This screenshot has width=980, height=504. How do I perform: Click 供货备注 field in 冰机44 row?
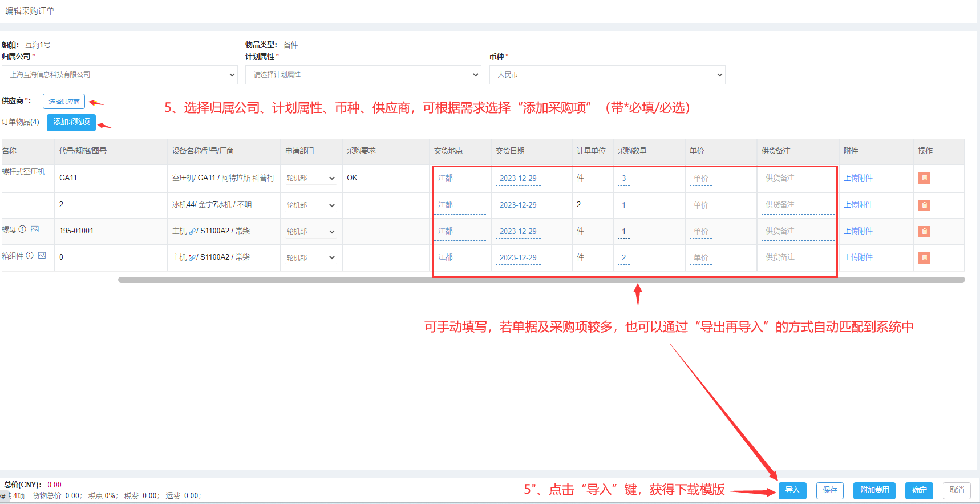click(797, 205)
